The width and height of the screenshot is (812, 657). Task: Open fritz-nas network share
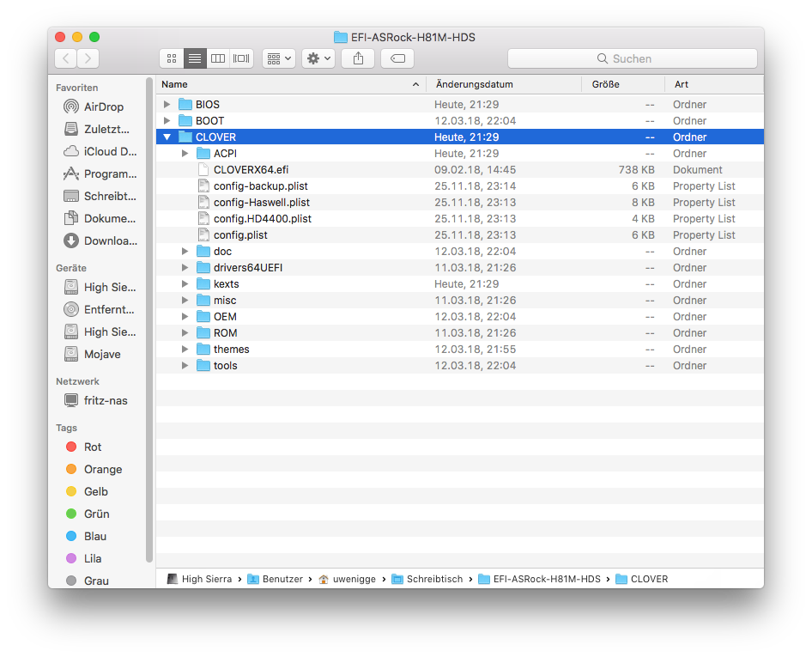94,400
